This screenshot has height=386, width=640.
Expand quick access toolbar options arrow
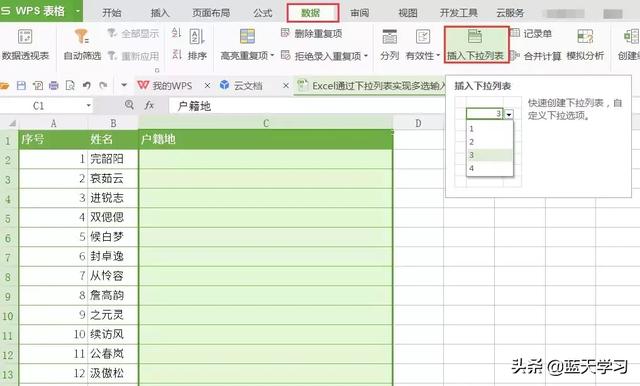[124, 85]
